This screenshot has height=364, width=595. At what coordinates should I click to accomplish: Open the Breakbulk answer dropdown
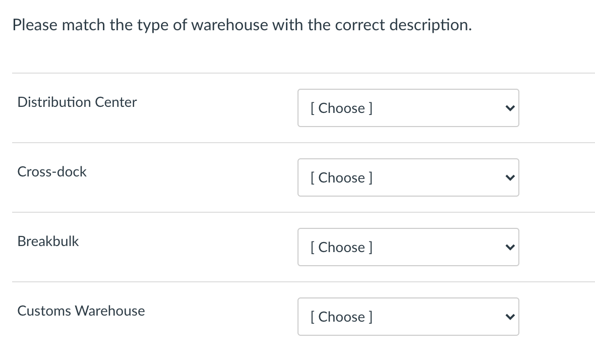[408, 247]
